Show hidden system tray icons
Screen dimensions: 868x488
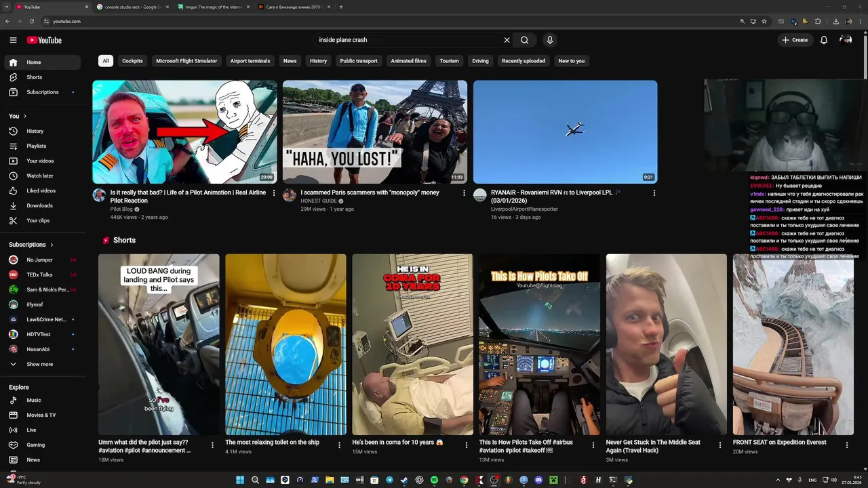point(777,480)
